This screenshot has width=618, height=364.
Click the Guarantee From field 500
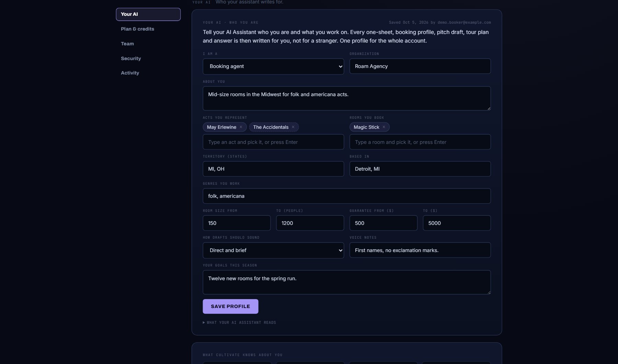pos(384,223)
